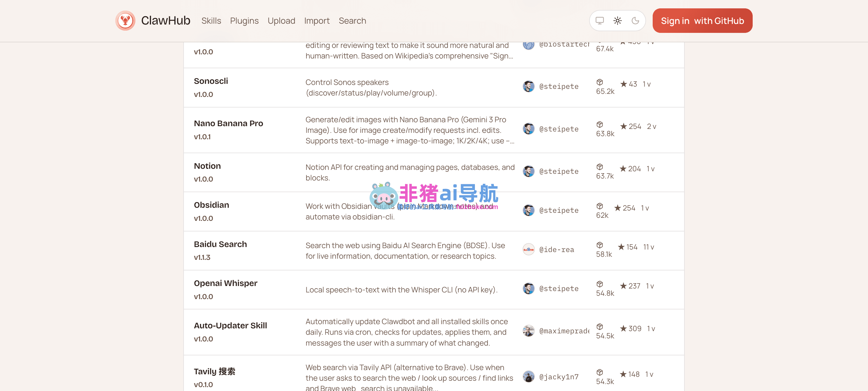The height and width of the screenshot is (391, 868).
Task: Click the avatar in the Nano Banana Pro row
Action: pos(528,129)
